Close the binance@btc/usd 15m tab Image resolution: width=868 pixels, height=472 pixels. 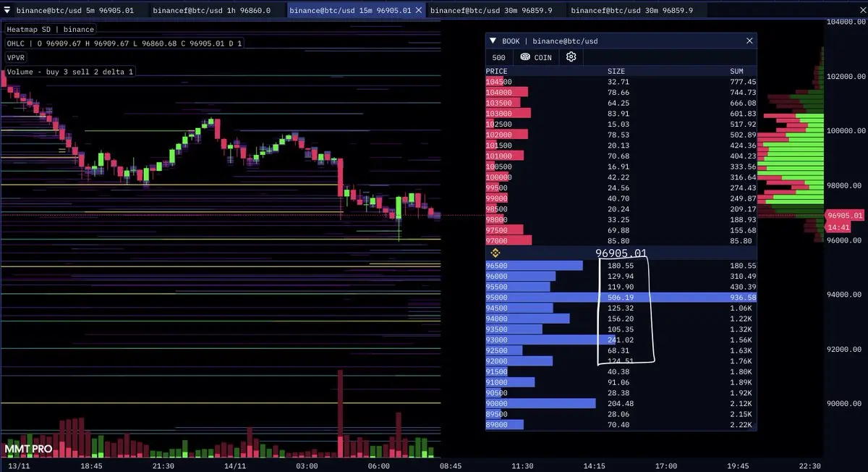[x=419, y=10]
